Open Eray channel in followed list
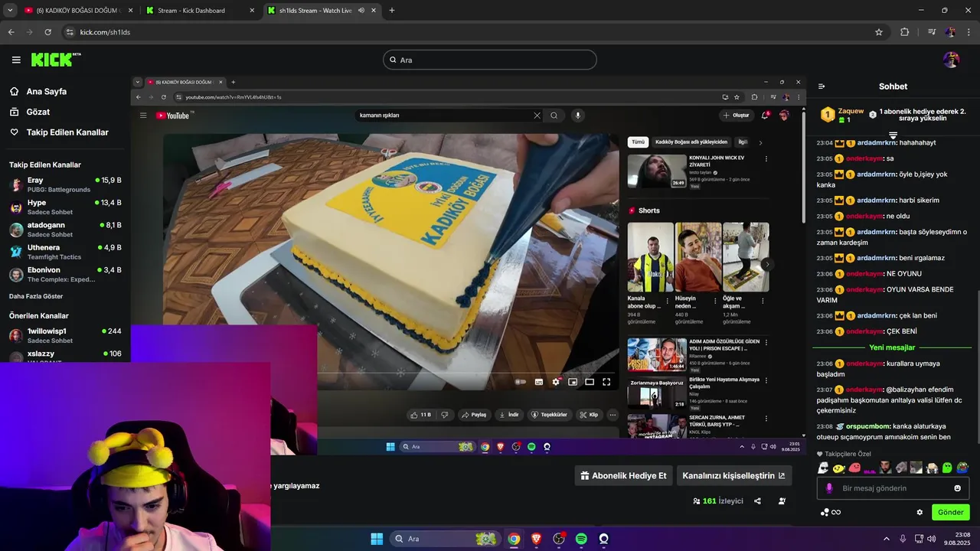Image resolution: width=980 pixels, height=551 pixels. coord(65,184)
